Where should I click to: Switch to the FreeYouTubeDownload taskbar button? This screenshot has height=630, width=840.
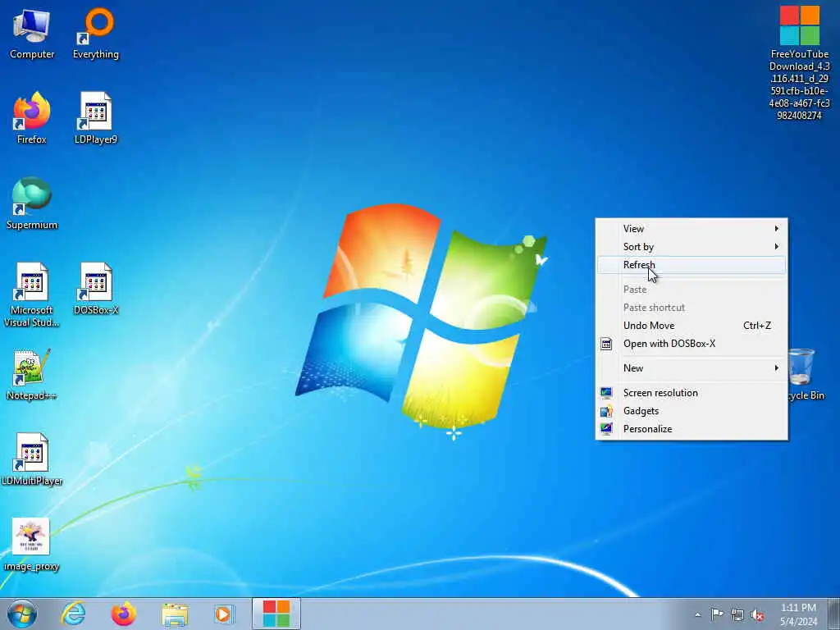pos(276,614)
